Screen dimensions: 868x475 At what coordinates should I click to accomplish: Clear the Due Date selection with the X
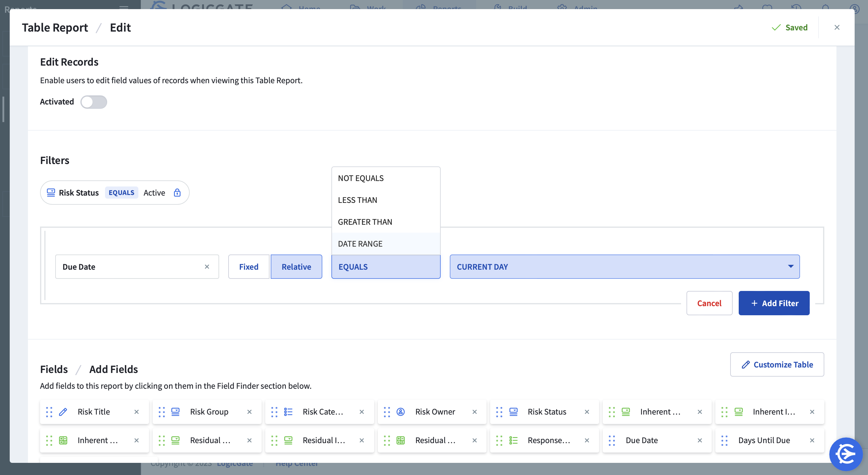[x=207, y=267]
